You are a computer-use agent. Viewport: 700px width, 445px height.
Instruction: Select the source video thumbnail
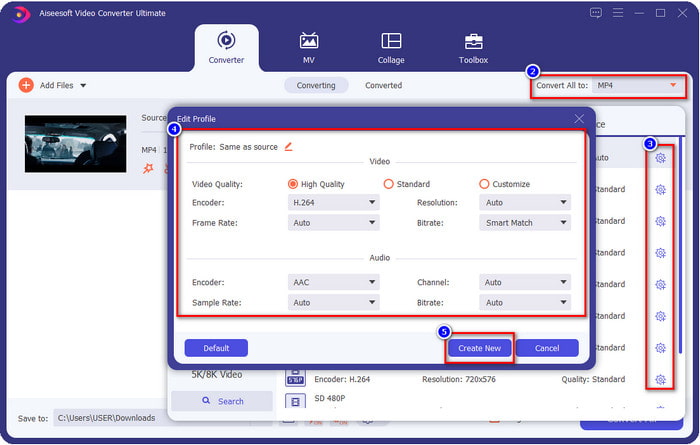(75, 144)
